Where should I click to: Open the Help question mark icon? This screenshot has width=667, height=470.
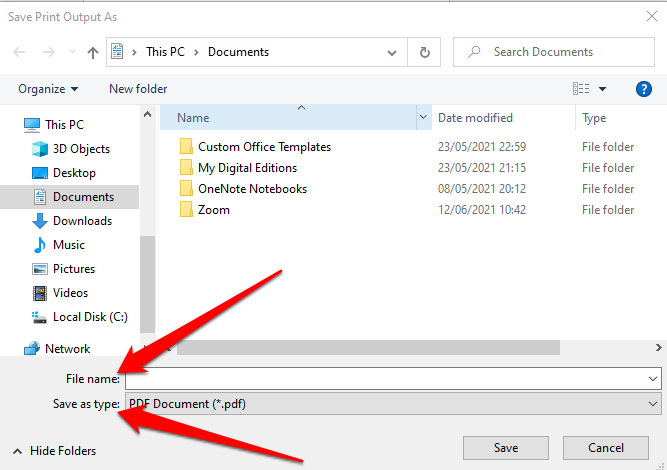[x=644, y=89]
